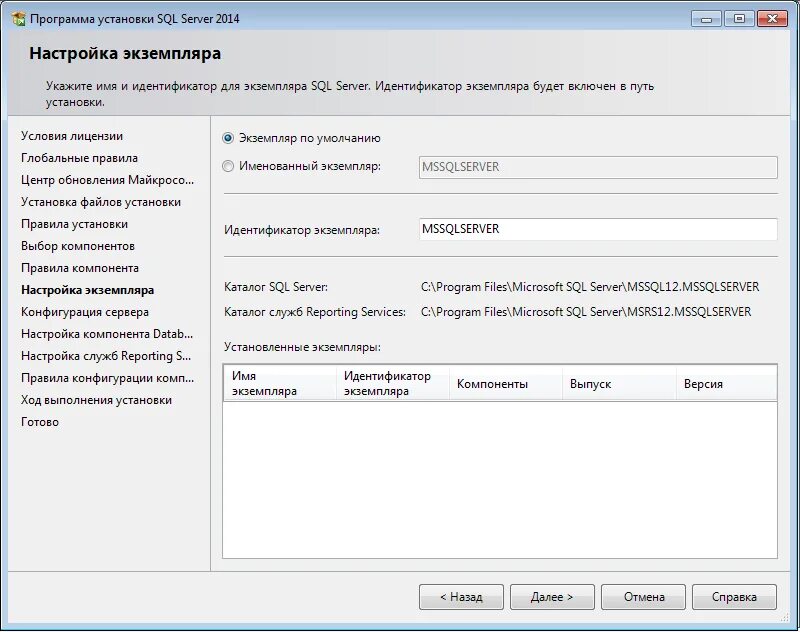800x632 pixels.
Task: Open the Настройка служб Reporting Services step
Action: 106,356
